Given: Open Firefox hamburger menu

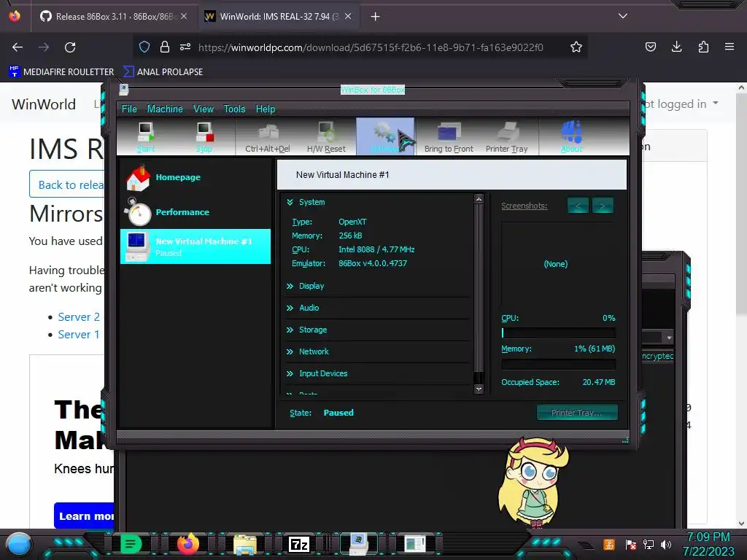Looking at the screenshot, I should coord(729,47).
